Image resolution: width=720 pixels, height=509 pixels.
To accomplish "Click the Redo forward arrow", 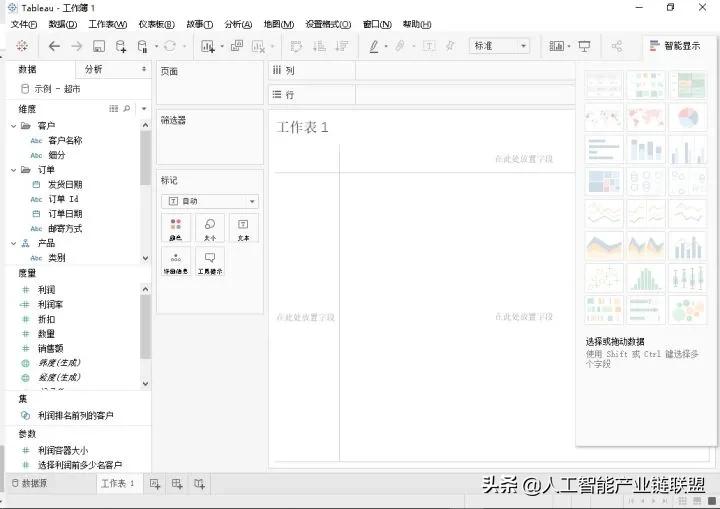I will [x=77, y=46].
